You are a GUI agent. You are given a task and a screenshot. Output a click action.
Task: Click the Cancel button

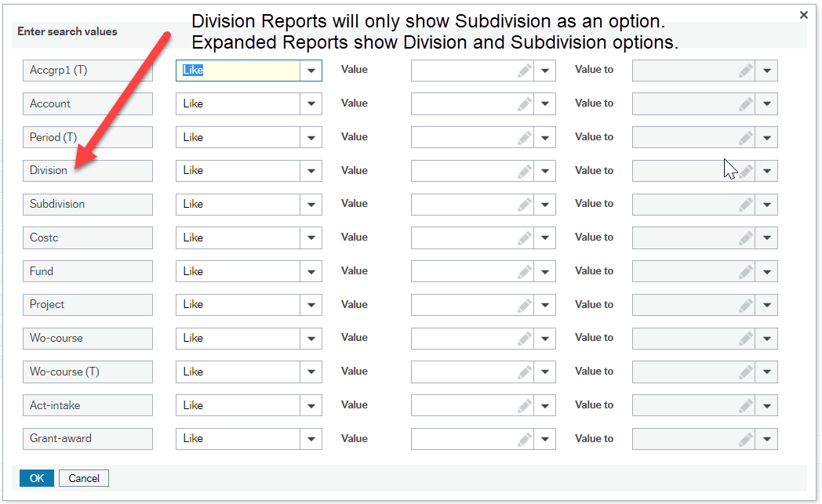84,478
